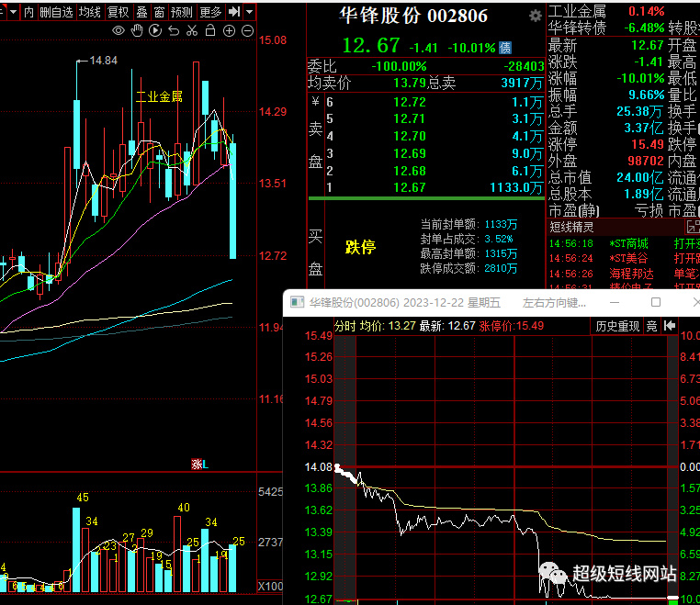Screen dimensions: 700x605
Task: Click the arrow-to-bar icon in top toolbar
Action: click(x=234, y=12)
